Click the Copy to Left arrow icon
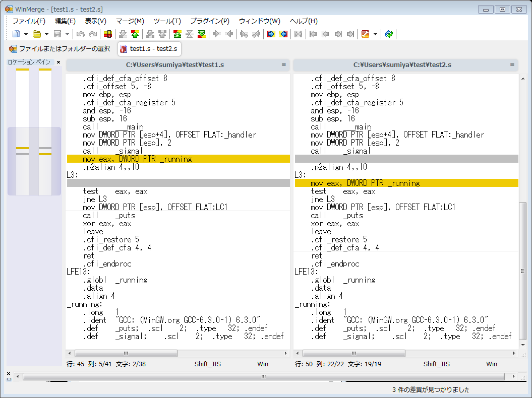This screenshot has width=532, height=398. (x=229, y=34)
